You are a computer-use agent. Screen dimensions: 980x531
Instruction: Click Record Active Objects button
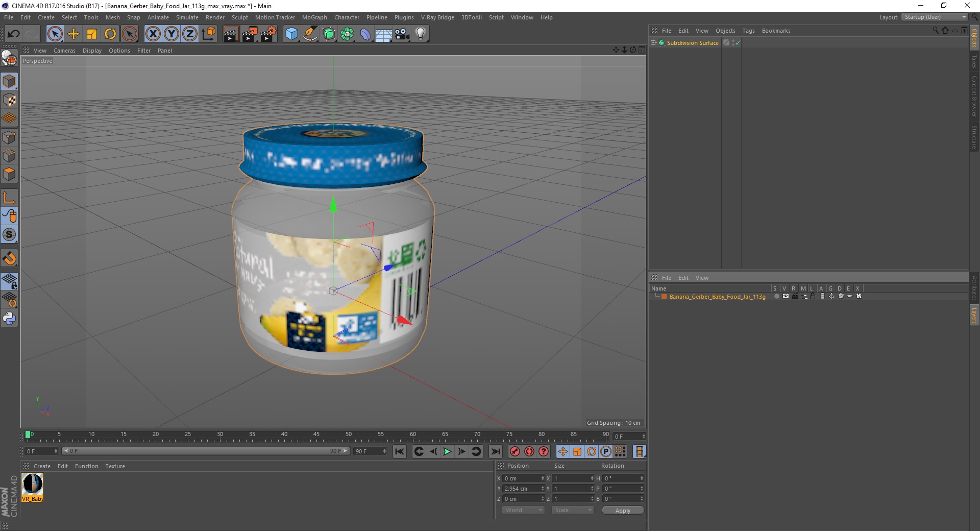tap(515, 451)
